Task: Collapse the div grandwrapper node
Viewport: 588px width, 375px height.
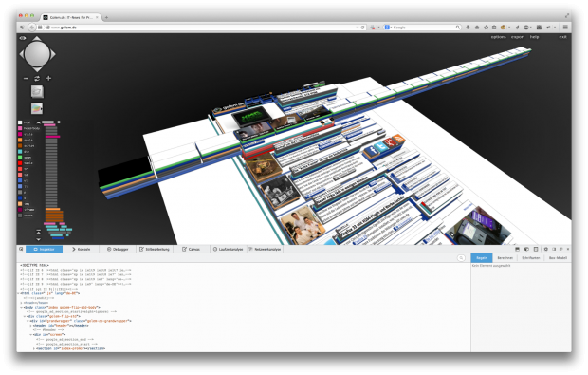Action: 28,321
